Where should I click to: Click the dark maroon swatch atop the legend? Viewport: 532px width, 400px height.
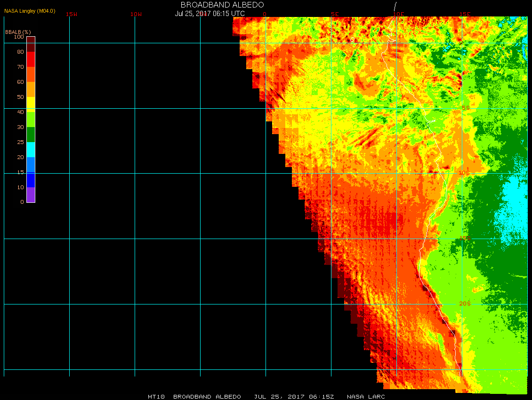31,44
